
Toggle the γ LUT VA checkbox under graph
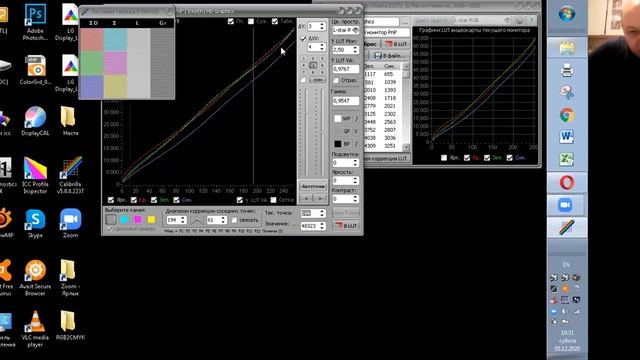[x=240, y=200]
